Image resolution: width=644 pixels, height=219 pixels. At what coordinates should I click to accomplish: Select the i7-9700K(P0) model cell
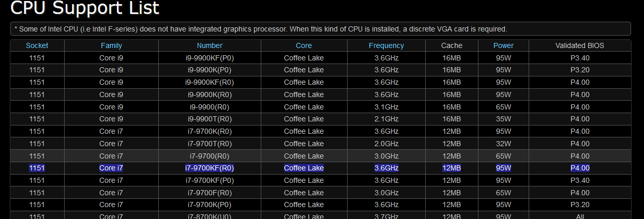[x=209, y=205]
